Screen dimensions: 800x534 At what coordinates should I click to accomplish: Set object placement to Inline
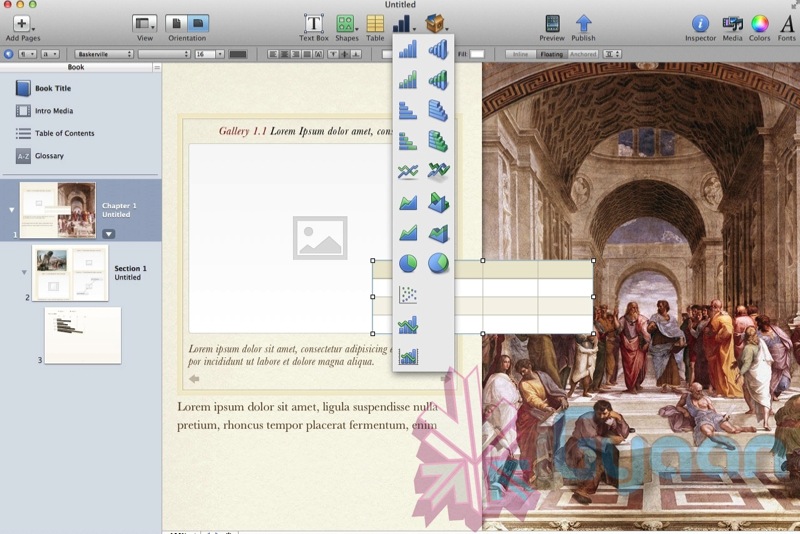(519, 54)
